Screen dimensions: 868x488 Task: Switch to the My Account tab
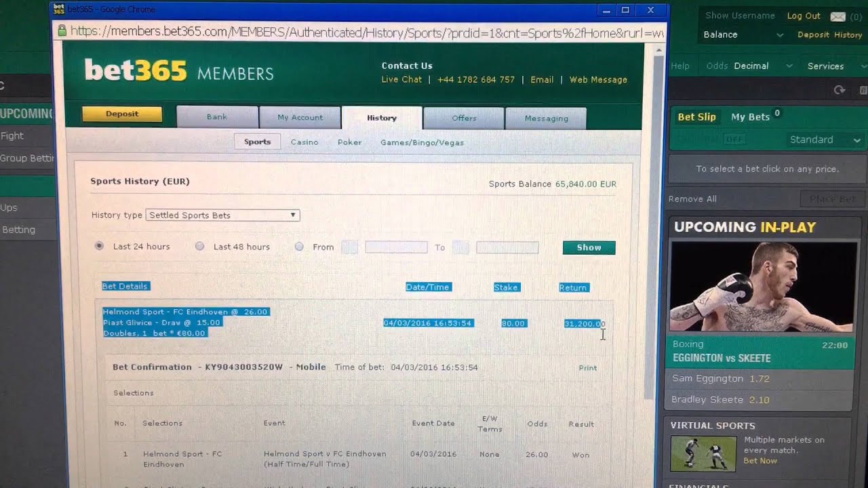[300, 117]
